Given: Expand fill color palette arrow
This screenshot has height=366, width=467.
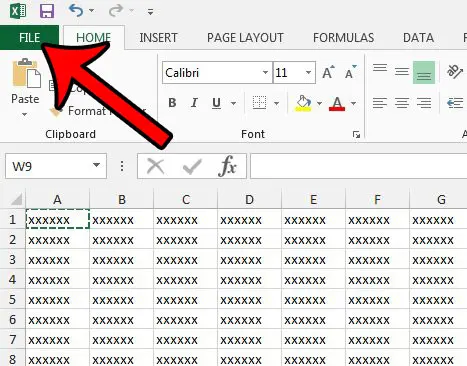Looking at the screenshot, I should point(319,103).
